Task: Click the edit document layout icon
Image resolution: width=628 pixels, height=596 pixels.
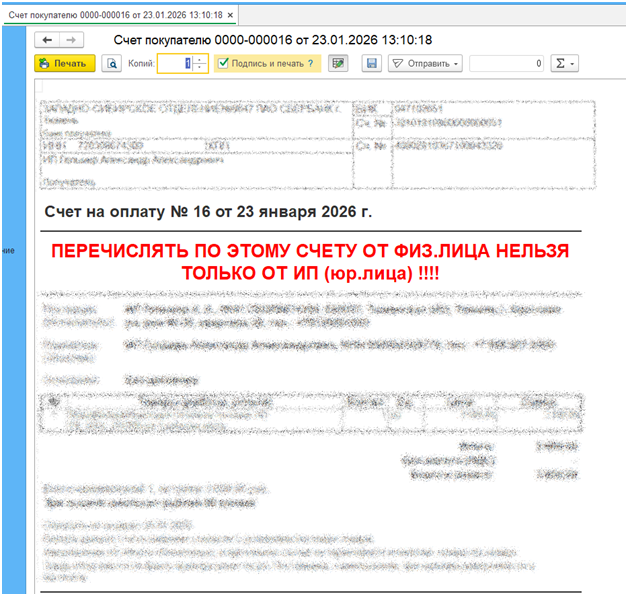Action: [x=339, y=63]
